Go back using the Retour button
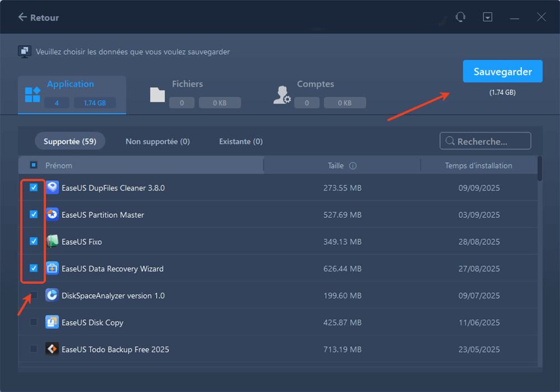This screenshot has width=560, height=392. [x=39, y=17]
